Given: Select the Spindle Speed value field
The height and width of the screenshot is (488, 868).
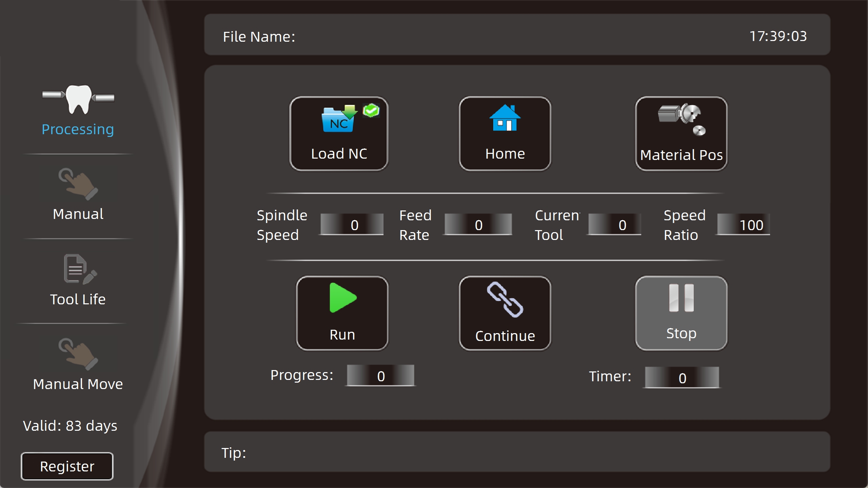Looking at the screenshot, I should (352, 224).
